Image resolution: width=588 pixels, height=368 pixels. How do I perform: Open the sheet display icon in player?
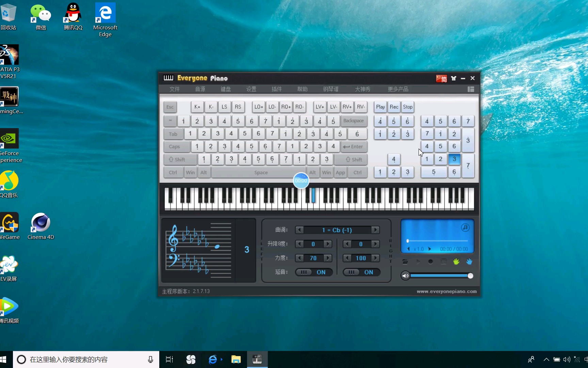tap(443, 262)
